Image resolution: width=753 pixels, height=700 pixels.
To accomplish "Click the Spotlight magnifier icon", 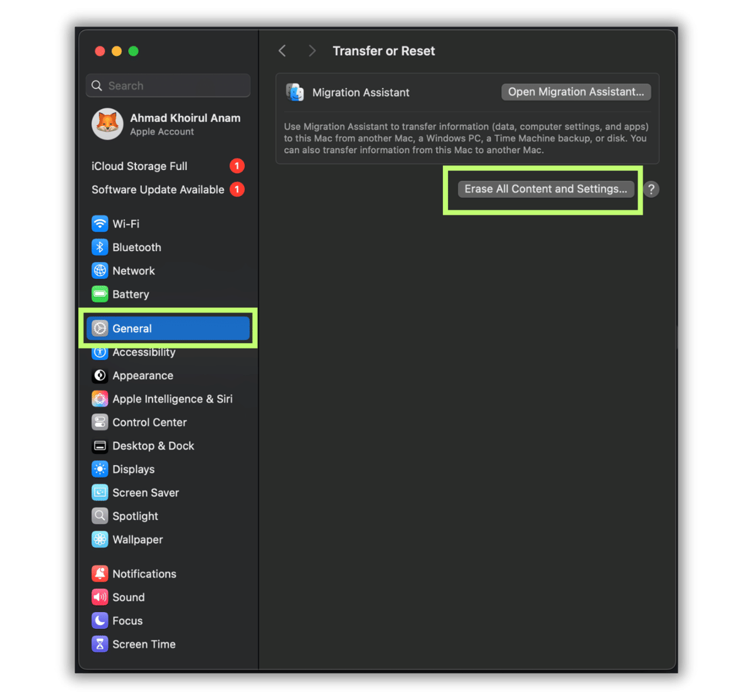I will click(100, 516).
